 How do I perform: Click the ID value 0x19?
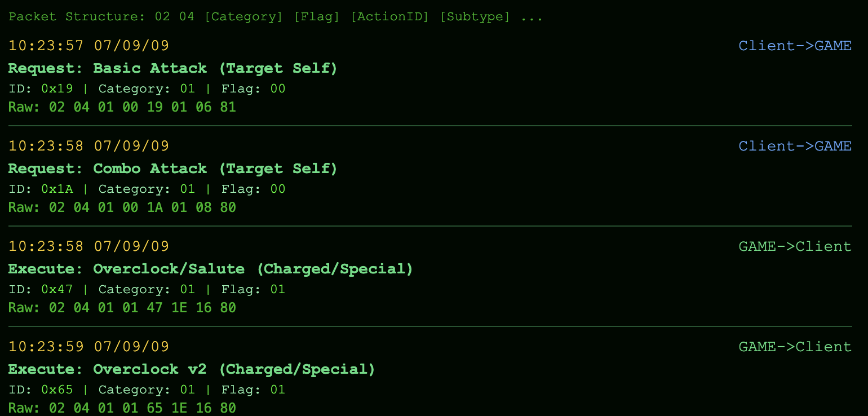[57, 88]
